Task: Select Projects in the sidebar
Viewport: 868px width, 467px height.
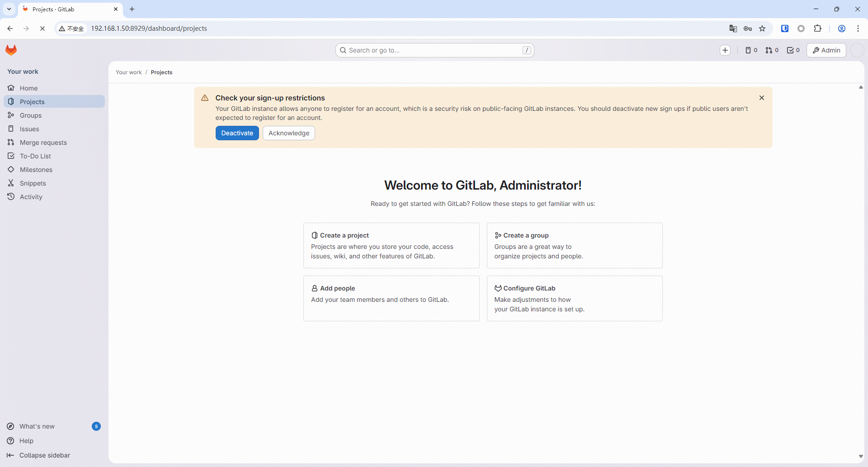Action: point(54,102)
